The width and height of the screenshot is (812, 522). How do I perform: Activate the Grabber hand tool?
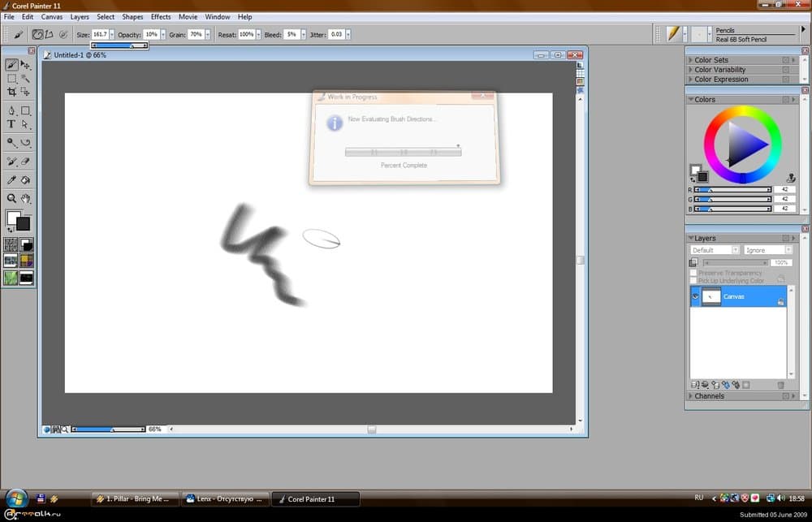point(25,198)
